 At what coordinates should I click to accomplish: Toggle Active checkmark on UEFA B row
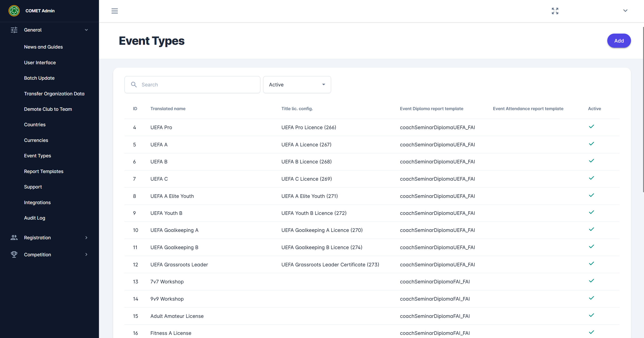tap(591, 161)
